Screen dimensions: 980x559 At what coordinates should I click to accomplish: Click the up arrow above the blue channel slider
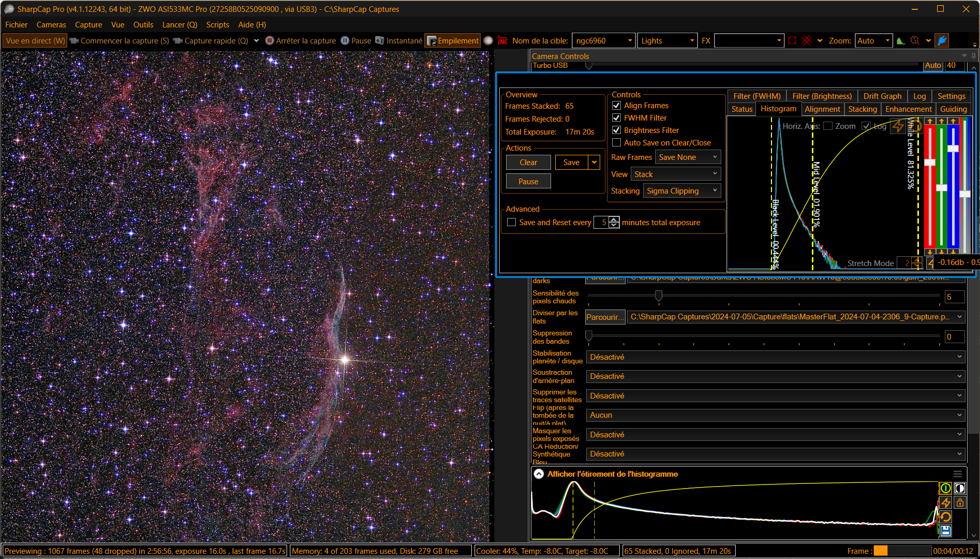pos(953,121)
